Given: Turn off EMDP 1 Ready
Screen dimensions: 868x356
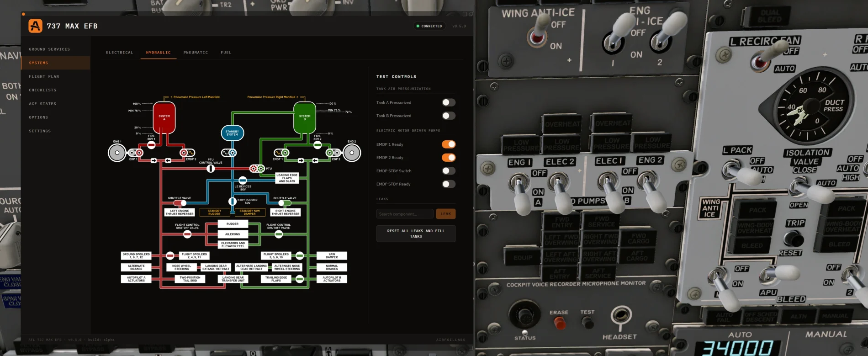Looking at the screenshot, I should tap(449, 144).
